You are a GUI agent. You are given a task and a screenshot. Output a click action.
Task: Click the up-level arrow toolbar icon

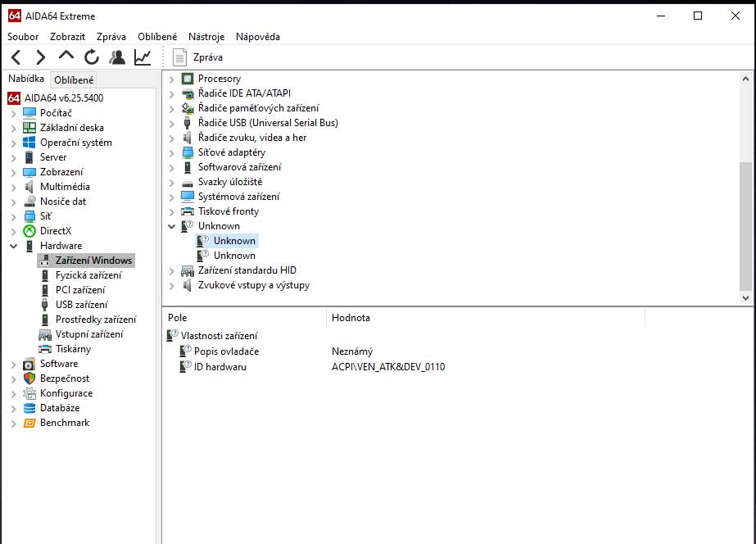(66, 56)
